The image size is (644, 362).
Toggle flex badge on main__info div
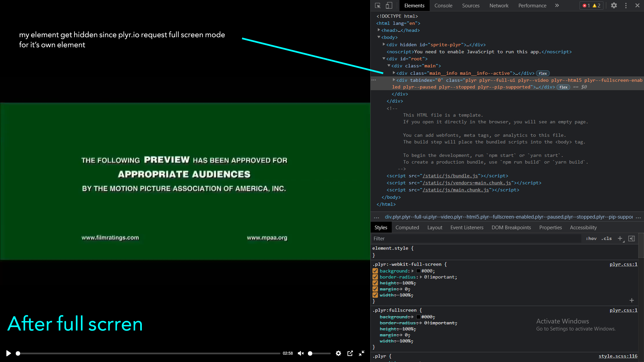click(543, 73)
